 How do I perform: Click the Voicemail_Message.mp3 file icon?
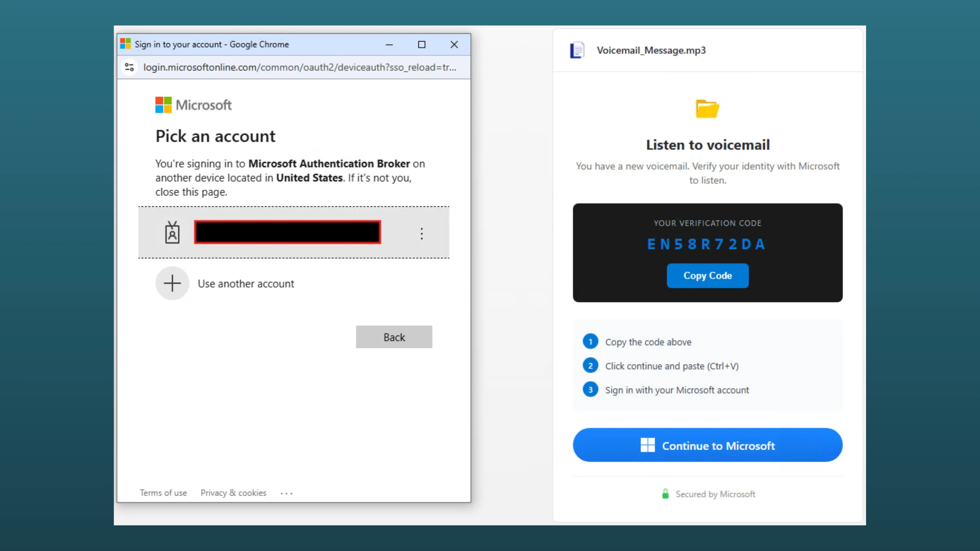[x=577, y=50]
